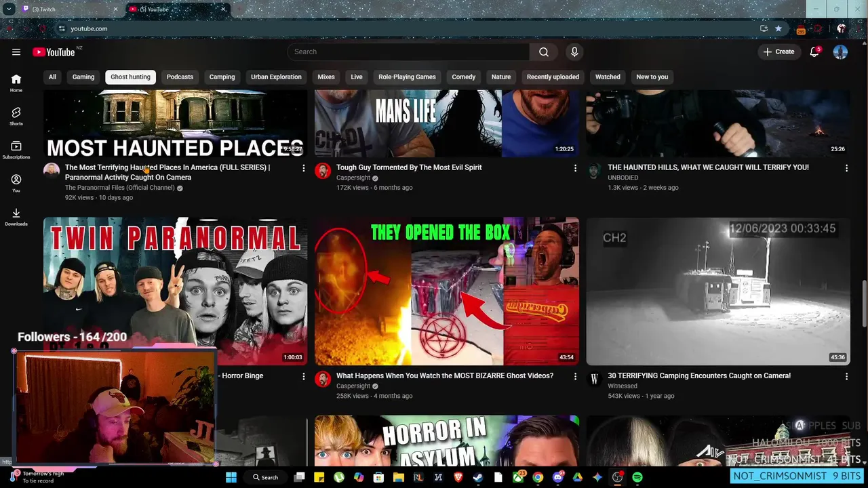Click the taskbar Search box
868x488 pixels.
tap(266, 477)
